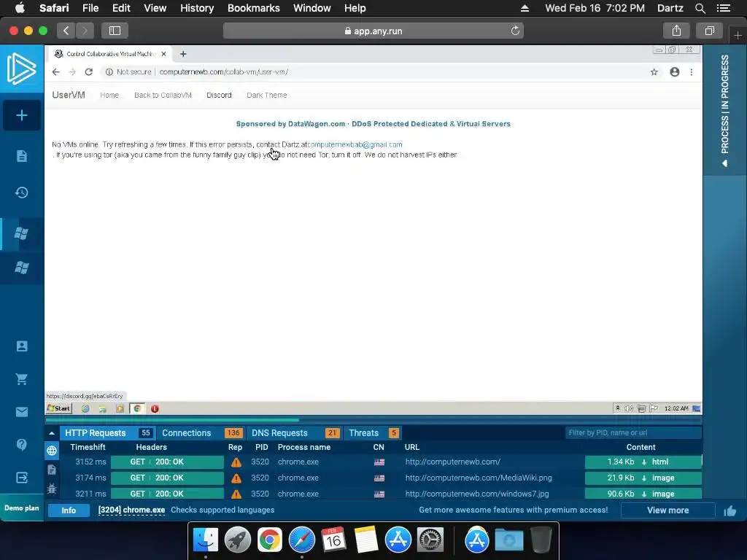Select the globe network filter icon
This screenshot has height=560, width=747.
52,451
